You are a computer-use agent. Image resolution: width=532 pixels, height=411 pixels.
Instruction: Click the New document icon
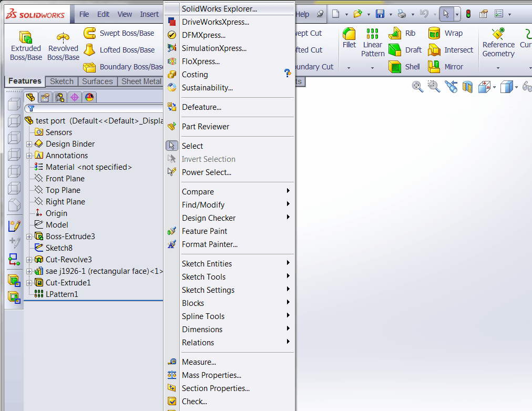(x=335, y=14)
